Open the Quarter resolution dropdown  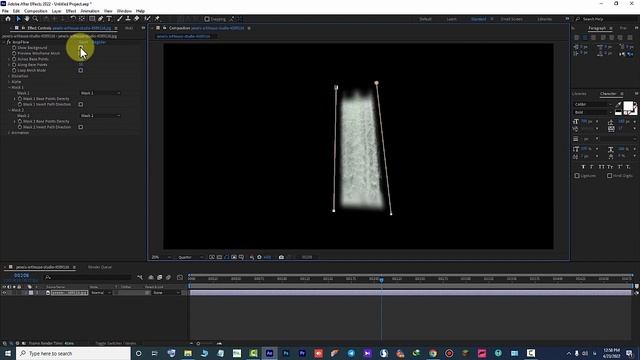(190, 257)
